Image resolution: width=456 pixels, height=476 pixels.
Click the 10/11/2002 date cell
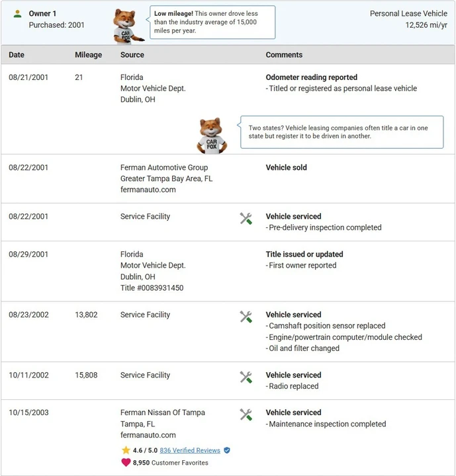click(x=28, y=375)
